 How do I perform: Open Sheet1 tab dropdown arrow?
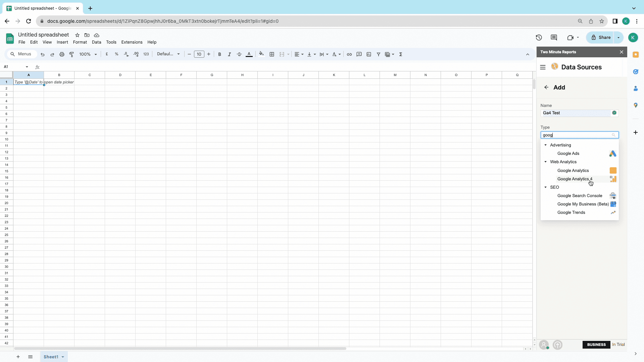pos(63,357)
